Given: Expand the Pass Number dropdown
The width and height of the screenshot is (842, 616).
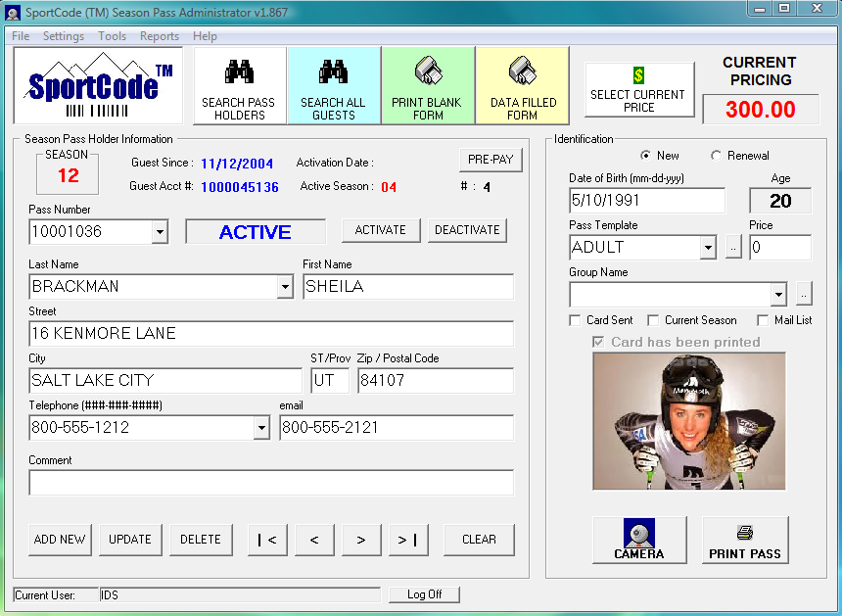Looking at the screenshot, I should pos(160,232).
